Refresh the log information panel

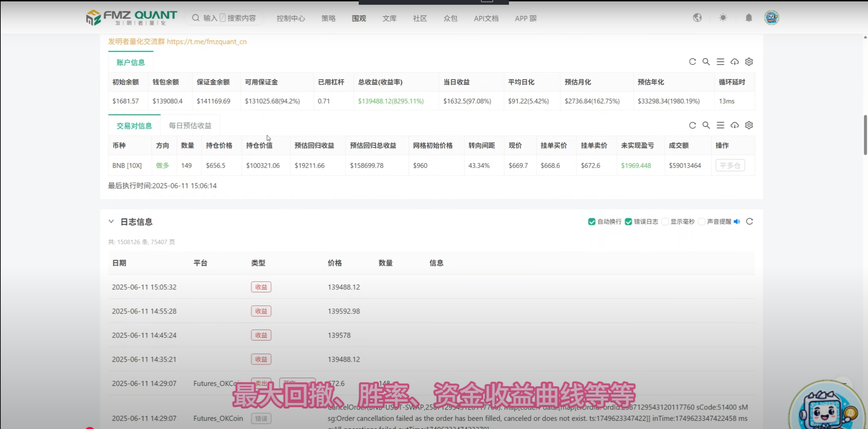[749, 221]
